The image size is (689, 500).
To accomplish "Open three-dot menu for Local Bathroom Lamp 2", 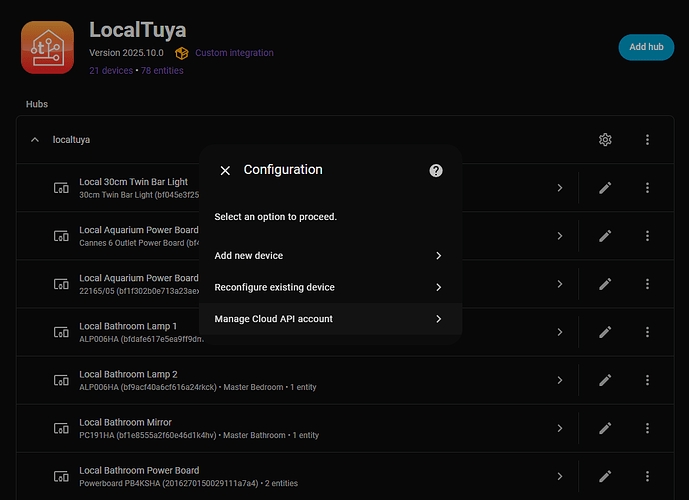I will point(647,380).
